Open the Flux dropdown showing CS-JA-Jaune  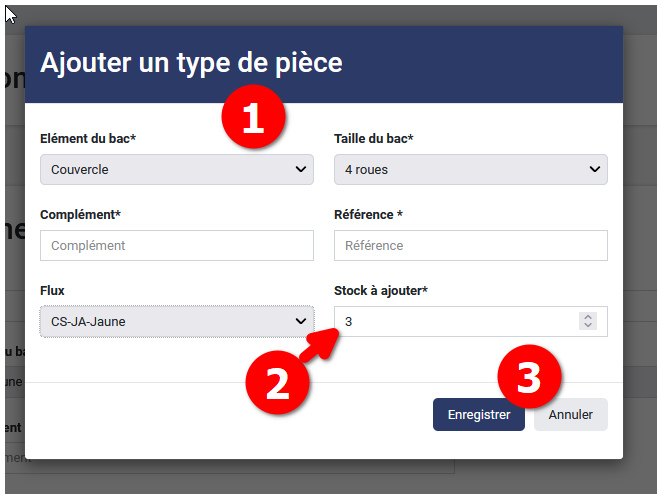(x=176, y=322)
